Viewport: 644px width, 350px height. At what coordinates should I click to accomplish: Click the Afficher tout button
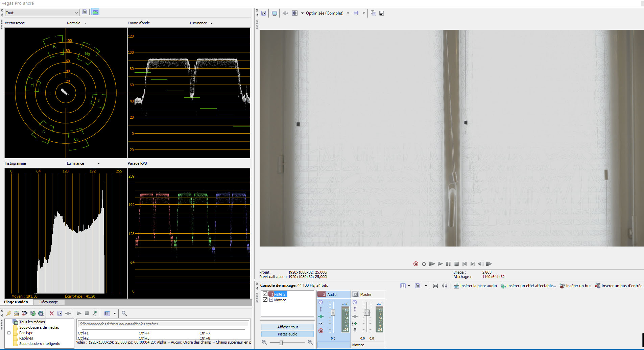[287, 327]
